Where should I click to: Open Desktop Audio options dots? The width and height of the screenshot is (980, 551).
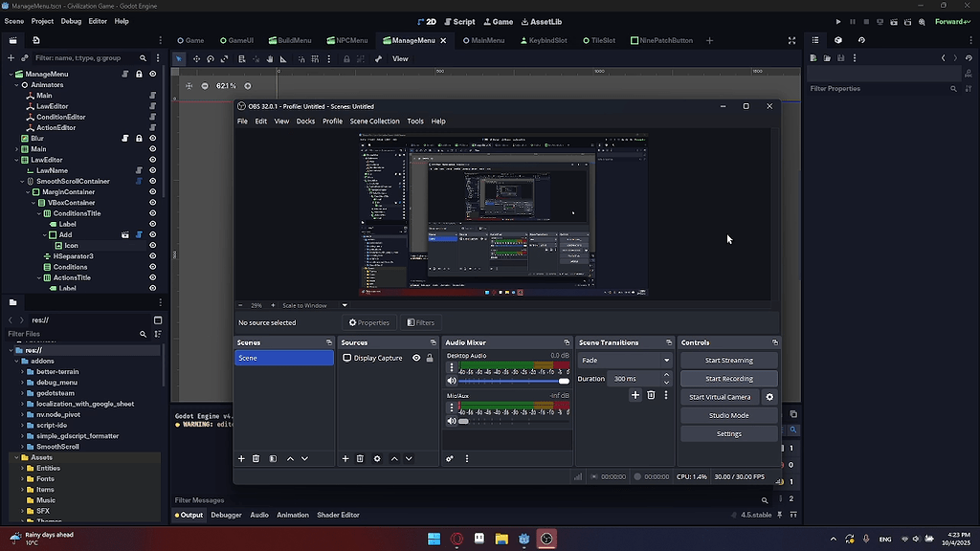point(452,368)
